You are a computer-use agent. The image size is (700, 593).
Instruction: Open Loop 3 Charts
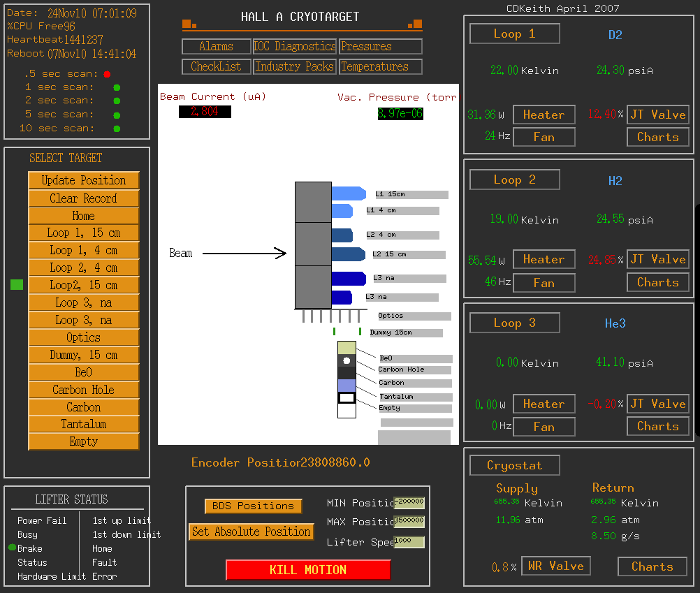658,426
